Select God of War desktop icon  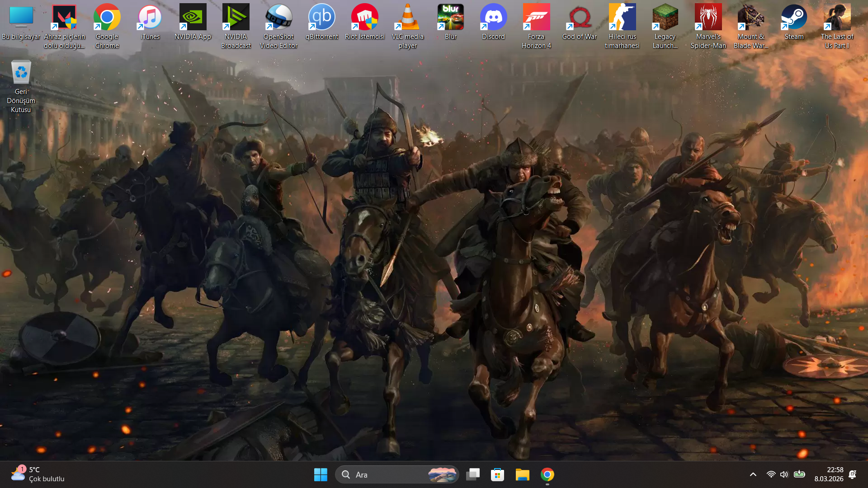580,23
